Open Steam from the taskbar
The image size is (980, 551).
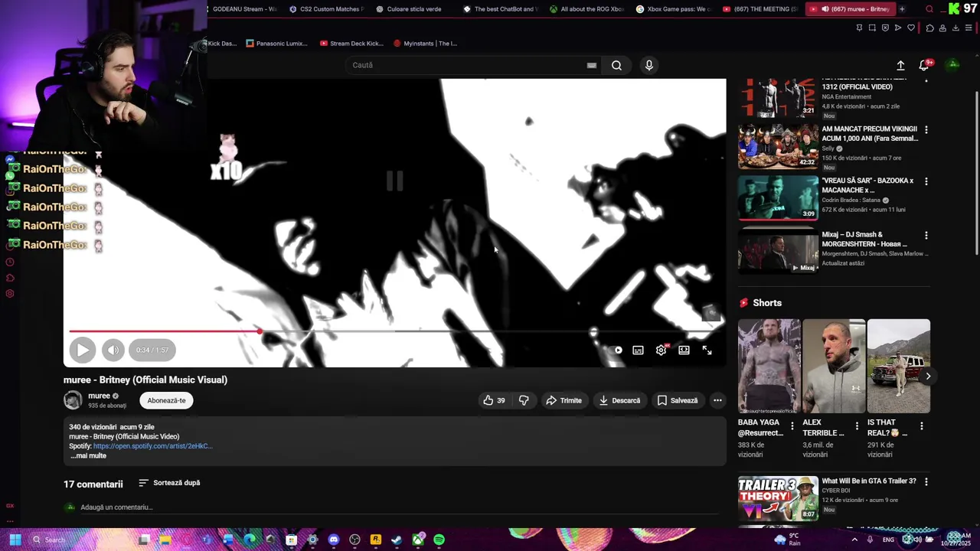(x=397, y=540)
